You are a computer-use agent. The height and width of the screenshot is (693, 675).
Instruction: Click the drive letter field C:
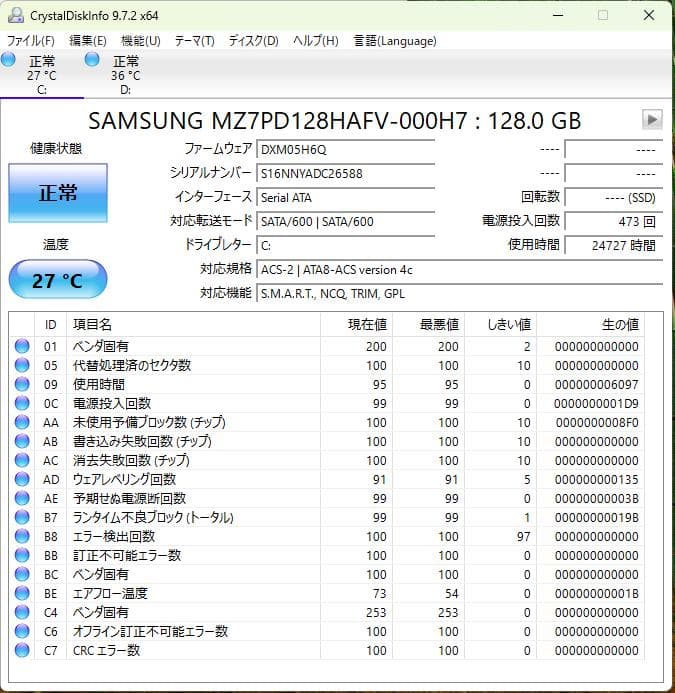[x=346, y=245]
